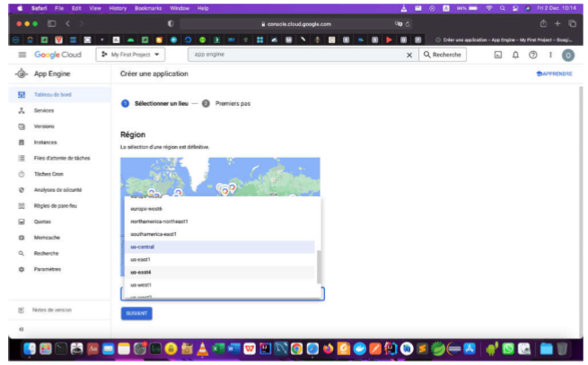Open Services in the App Engine sidebar

click(x=44, y=110)
